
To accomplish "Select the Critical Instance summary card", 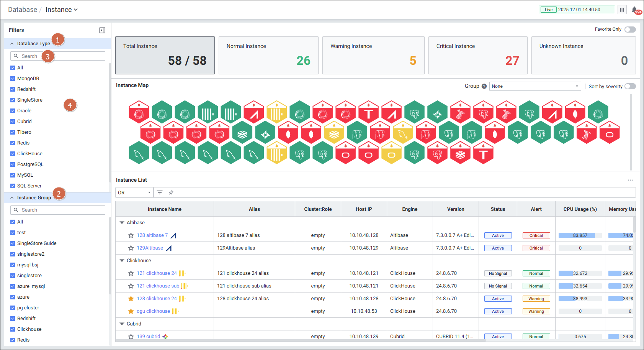I will pos(477,55).
